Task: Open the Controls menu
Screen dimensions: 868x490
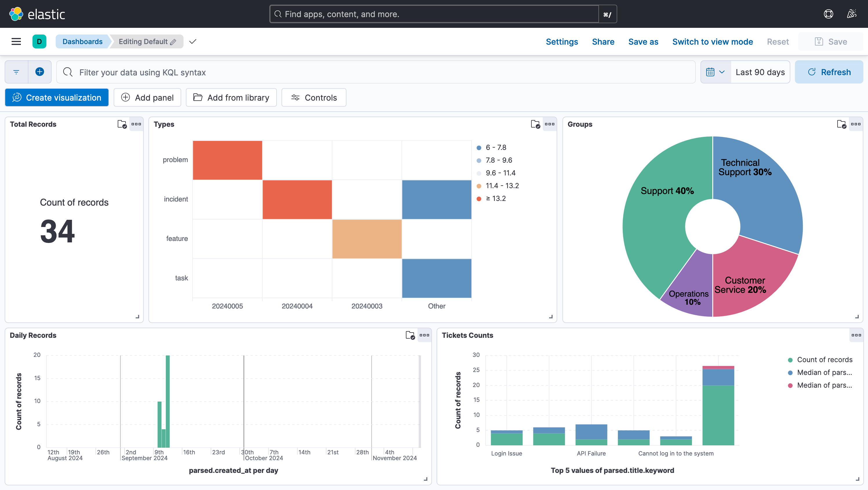Action: (314, 97)
